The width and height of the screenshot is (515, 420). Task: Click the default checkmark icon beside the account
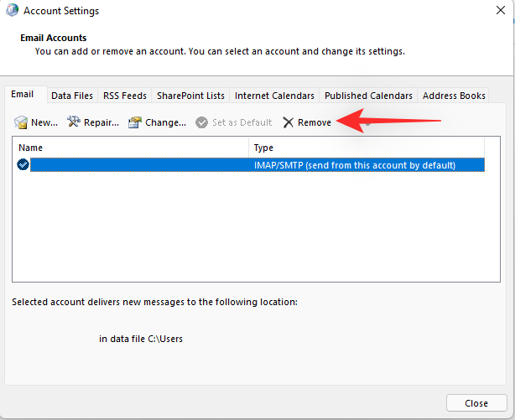coord(23,165)
